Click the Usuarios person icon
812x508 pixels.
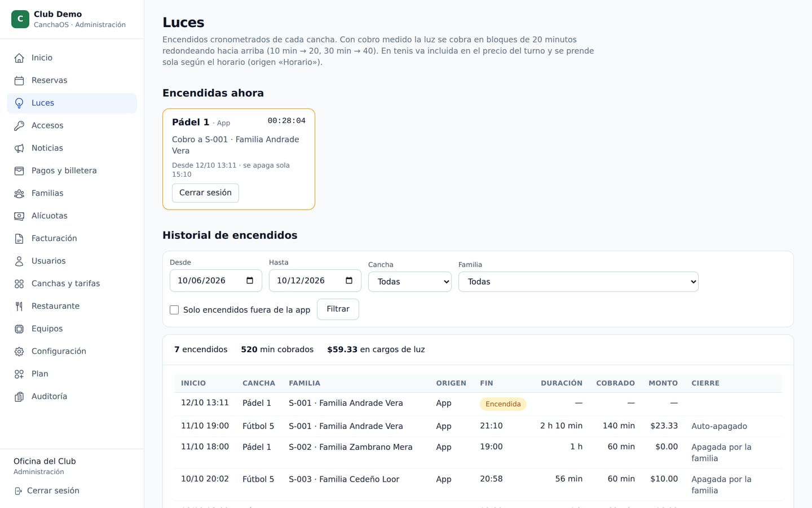coord(19,261)
